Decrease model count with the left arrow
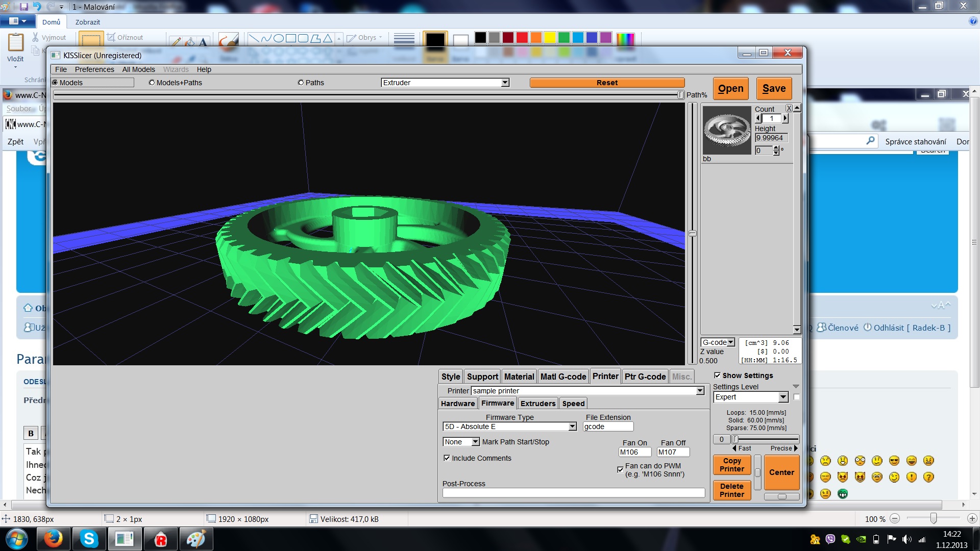Image resolution: width=980 pixels, height=551 pixels. click(x=758, y=118)
